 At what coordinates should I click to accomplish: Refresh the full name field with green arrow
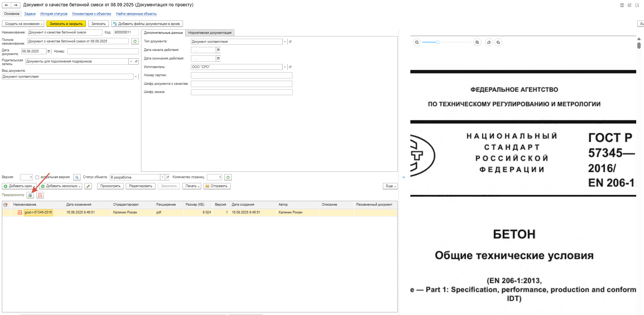pyautogui.click(x=135, y=41)
